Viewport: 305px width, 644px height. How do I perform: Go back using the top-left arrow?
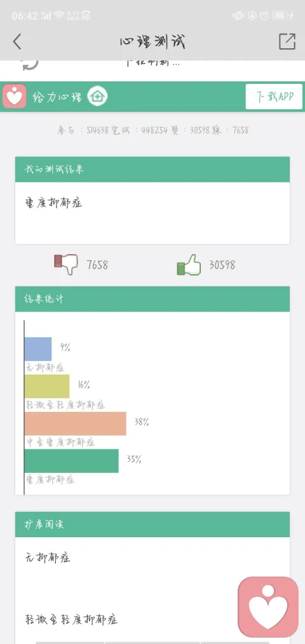coord(17,41)
